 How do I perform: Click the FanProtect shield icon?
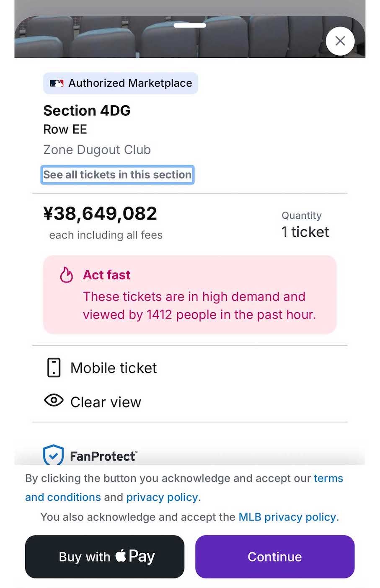pos(53,456)
